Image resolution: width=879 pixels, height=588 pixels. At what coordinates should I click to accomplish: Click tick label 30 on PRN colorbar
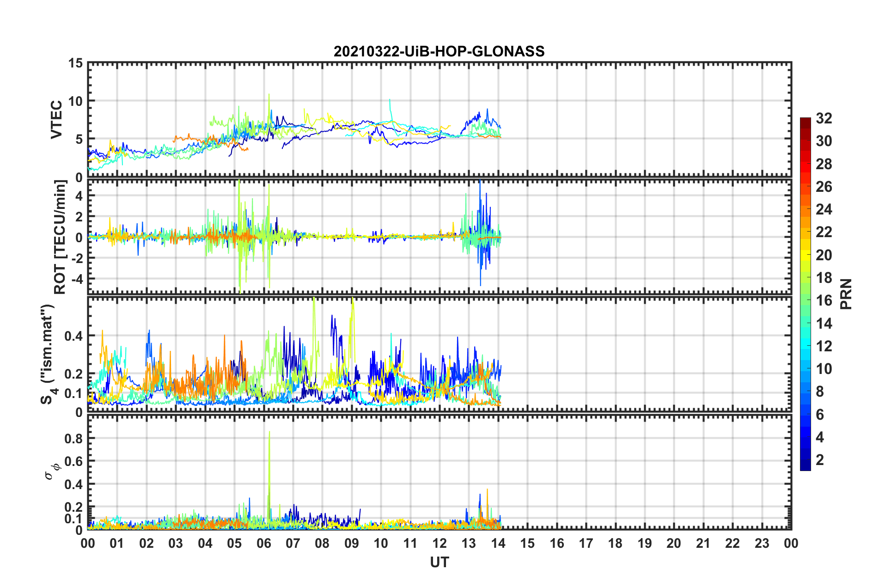pyautogui.click(x=824, y=141)
